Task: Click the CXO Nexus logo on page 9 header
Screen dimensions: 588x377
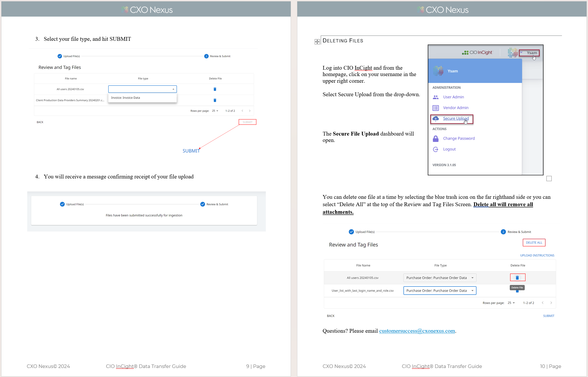Action: (x=147, y=10)
